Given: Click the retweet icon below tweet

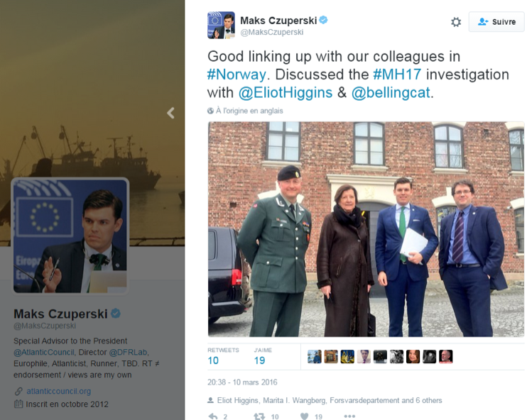Looking at the screenshot, I should pos(259,416).
